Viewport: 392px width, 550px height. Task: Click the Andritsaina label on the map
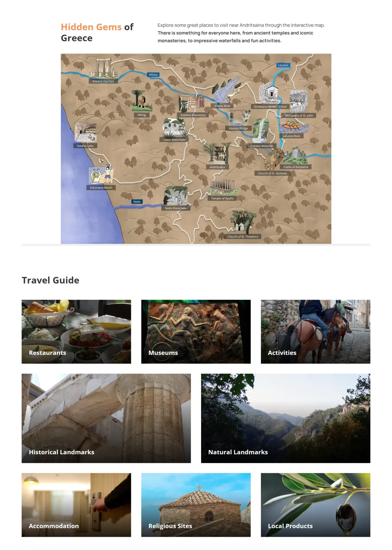(x=217, y=167)
